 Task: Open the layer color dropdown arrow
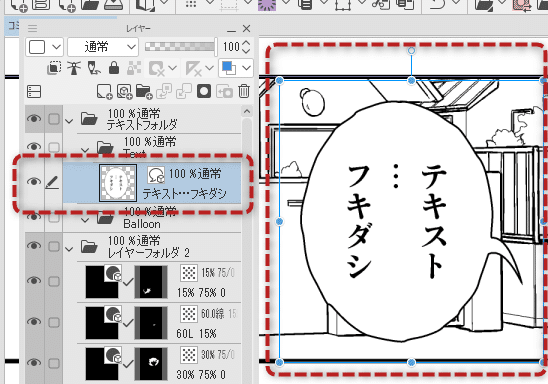click(x=246, y=68)
